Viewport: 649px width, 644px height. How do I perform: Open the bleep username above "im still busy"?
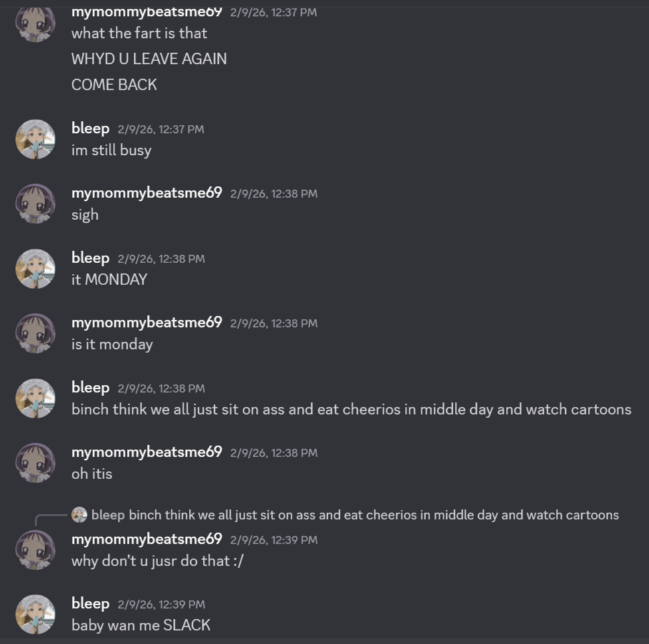click(90, 129)
